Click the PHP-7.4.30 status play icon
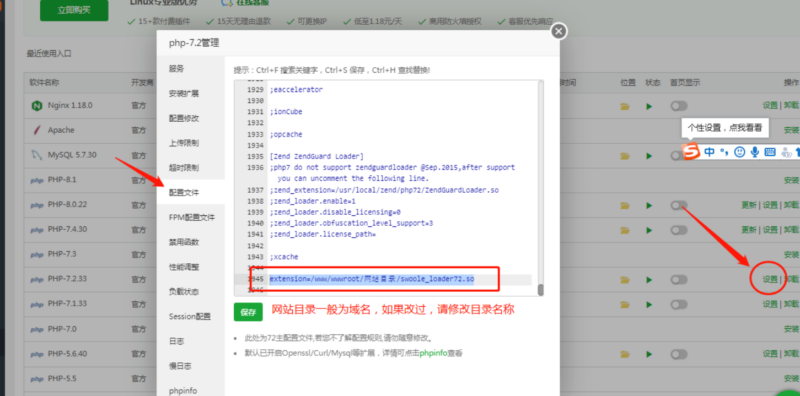 pos(649,230)
